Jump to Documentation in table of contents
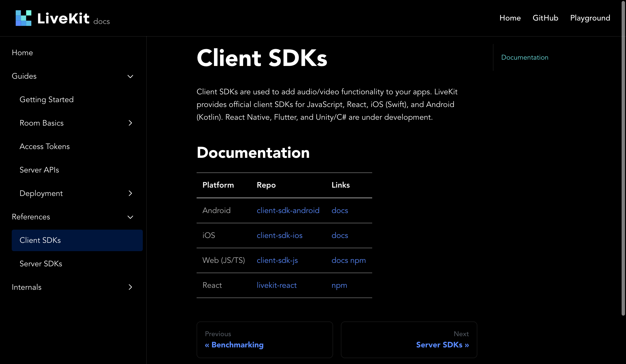Image resolution: width=626 pixels, height=364 pixels. pos(525,57)
